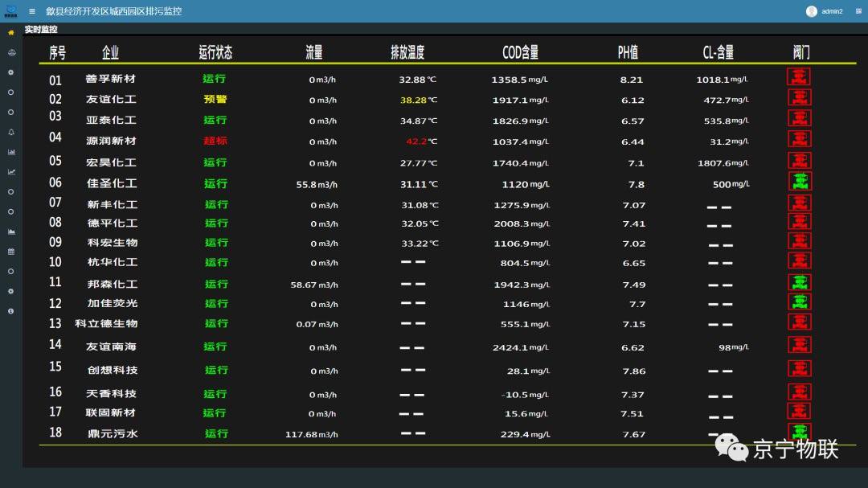Click the 鼎元污水 company name
Image resolution: width=868 pixels, height=488 pixels.
(x=113, y=433)
